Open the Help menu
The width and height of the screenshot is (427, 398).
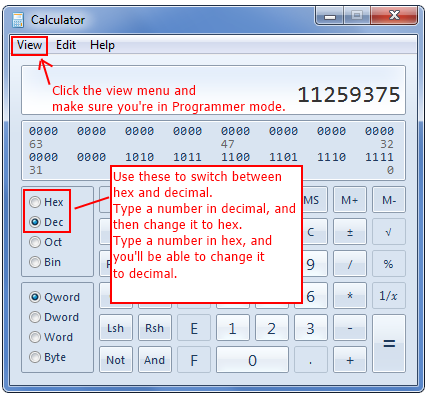tap(102, 45)
